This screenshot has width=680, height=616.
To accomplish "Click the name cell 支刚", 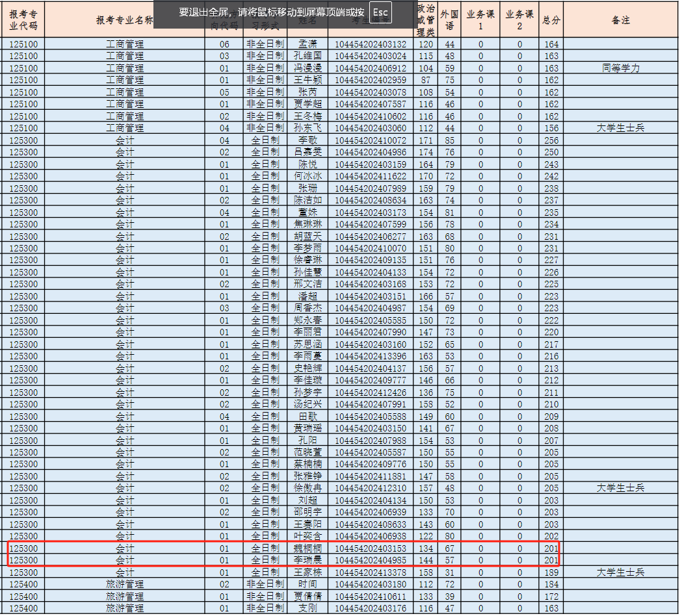I will pos(307,608).
